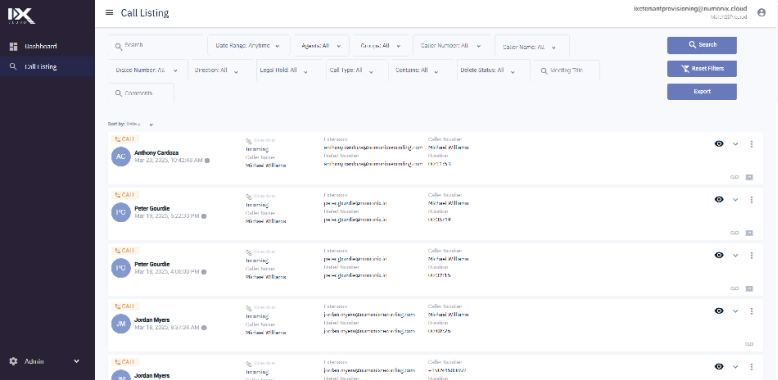Open the Direction: All dropdown

click(x=221, y=70)
